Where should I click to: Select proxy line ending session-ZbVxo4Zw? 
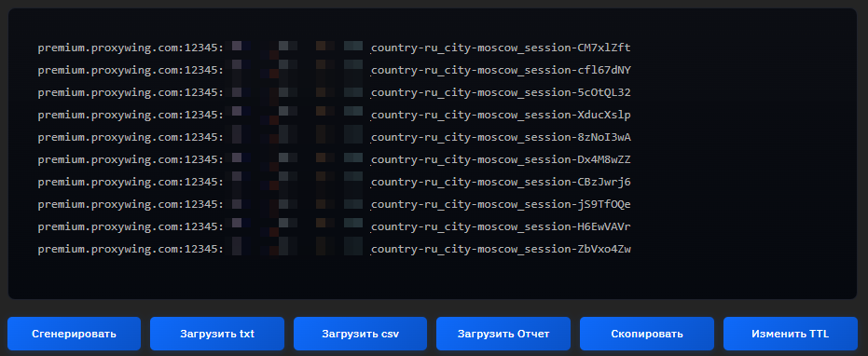335,250
